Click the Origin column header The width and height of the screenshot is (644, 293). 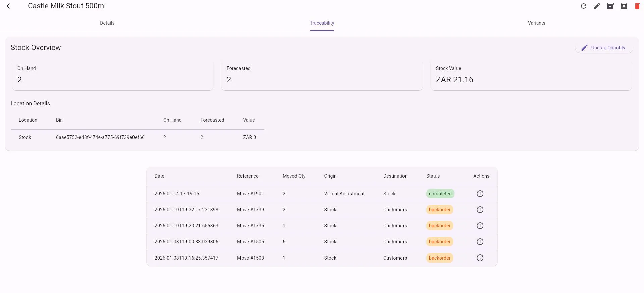pyautogui.click(x=330, y=176)
